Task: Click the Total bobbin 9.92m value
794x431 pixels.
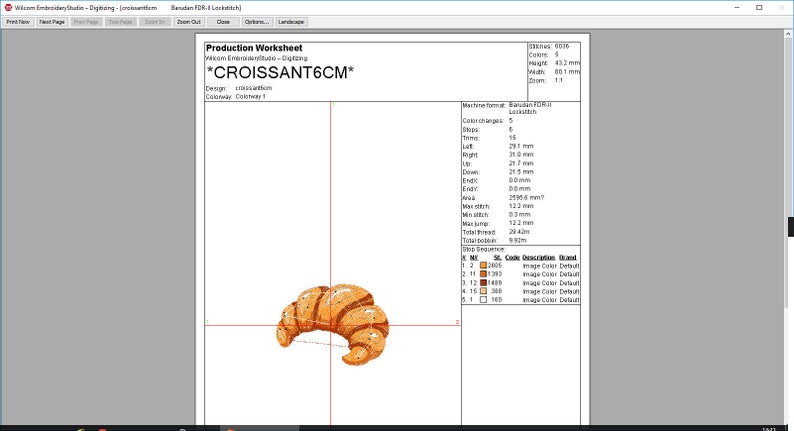Action: coord(518,241)
